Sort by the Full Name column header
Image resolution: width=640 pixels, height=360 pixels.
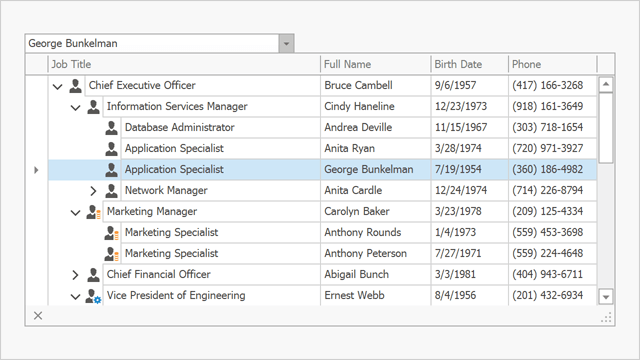[x=376, y=64]
